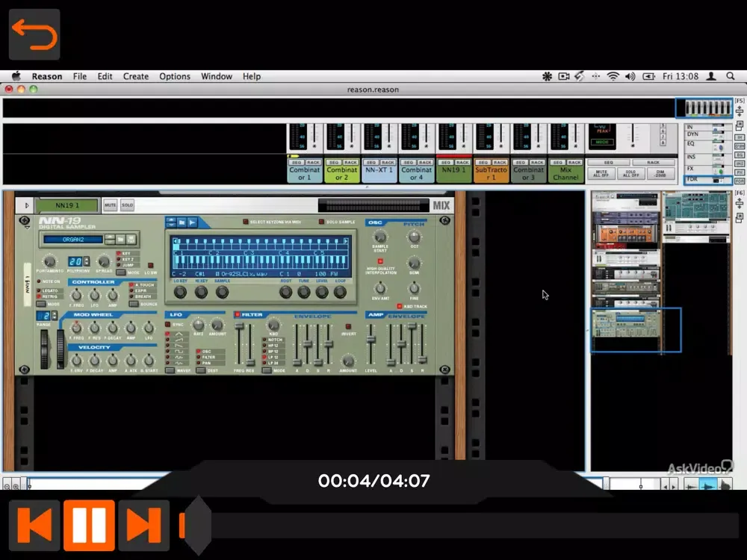Click the pitch bend Range stepper
The height and width of the screenshot is (560, 747).
[55, 315]
